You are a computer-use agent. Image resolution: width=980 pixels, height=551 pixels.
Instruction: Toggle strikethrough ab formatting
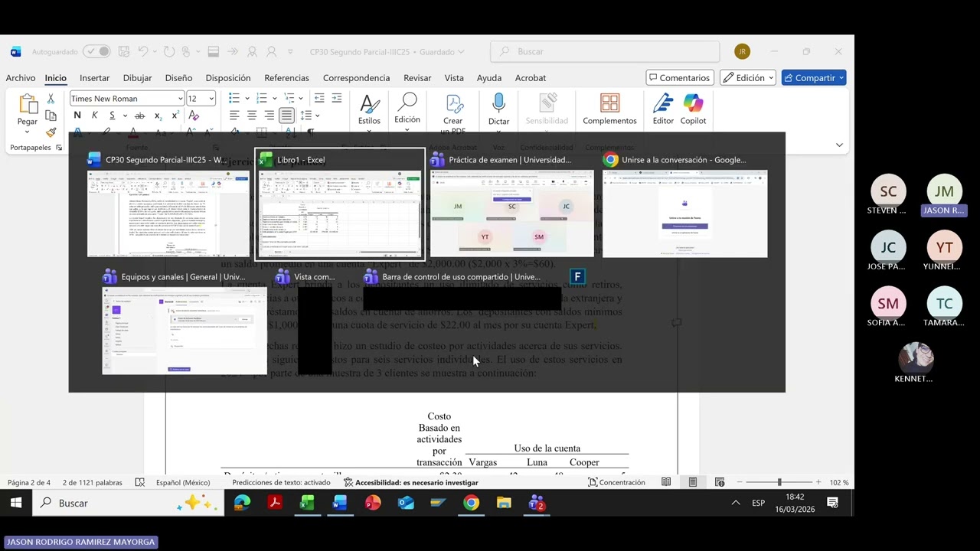(x=139, y=116)
